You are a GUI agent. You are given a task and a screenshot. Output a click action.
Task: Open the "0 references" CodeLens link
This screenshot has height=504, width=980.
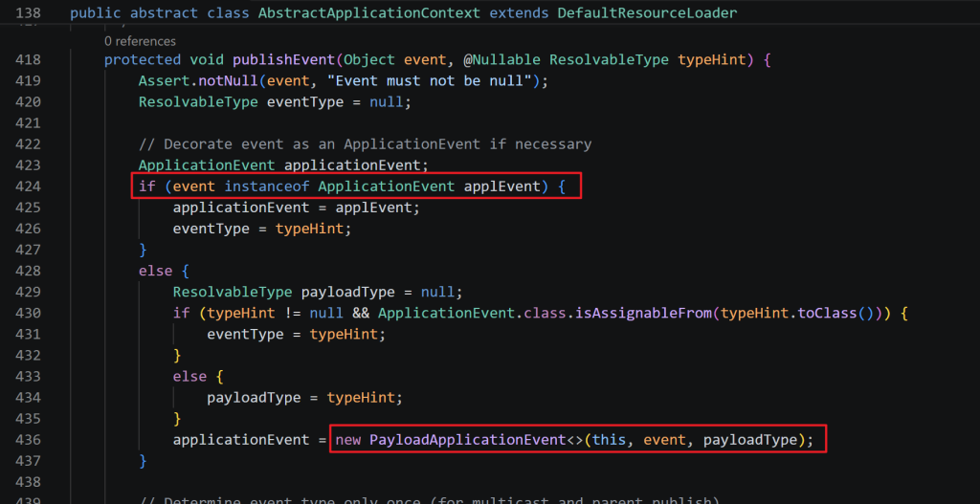pos(140,41)
